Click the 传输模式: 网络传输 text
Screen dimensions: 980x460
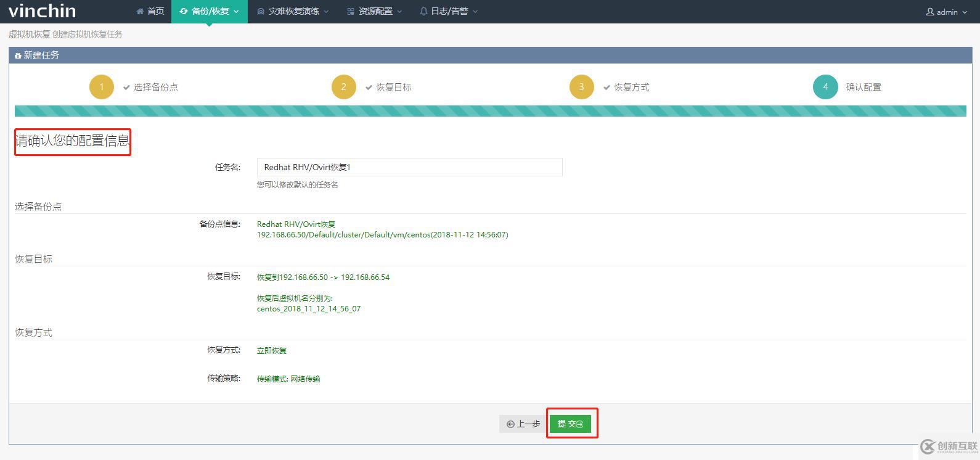(x=288, y=379)
